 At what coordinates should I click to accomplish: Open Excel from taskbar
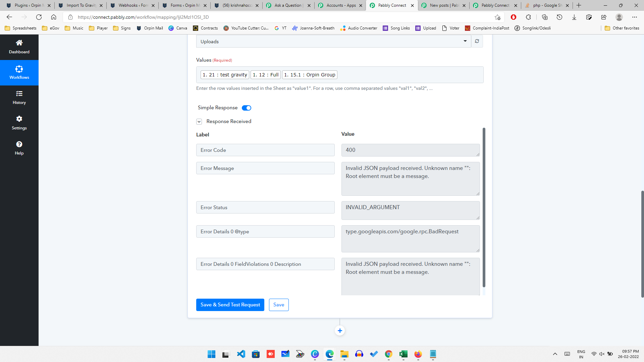point(403,354)
